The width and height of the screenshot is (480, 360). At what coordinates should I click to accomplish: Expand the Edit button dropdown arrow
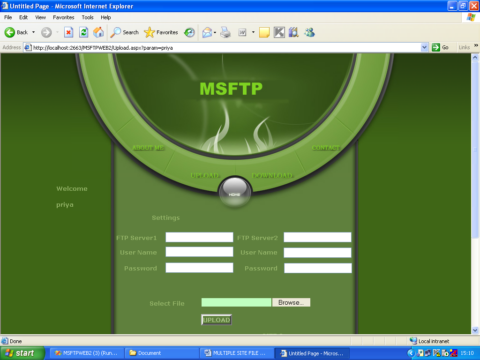253,32
